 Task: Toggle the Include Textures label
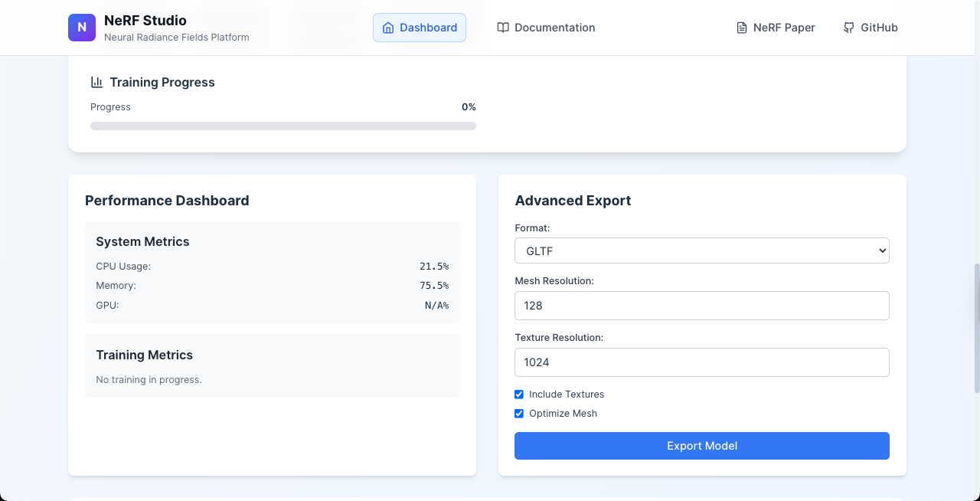click(x=567, y=395)
